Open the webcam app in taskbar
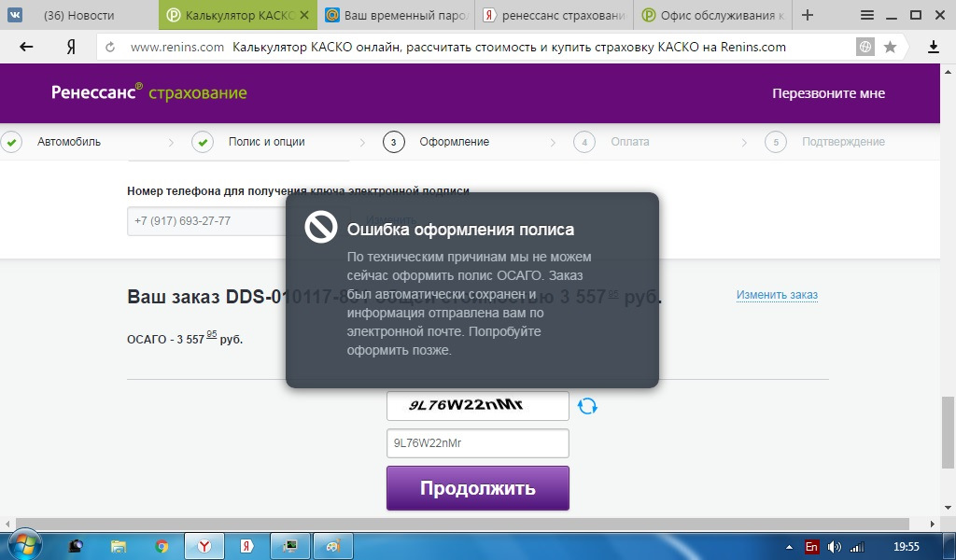This screenshot has width=956, height=560. (x=76, y=546)
